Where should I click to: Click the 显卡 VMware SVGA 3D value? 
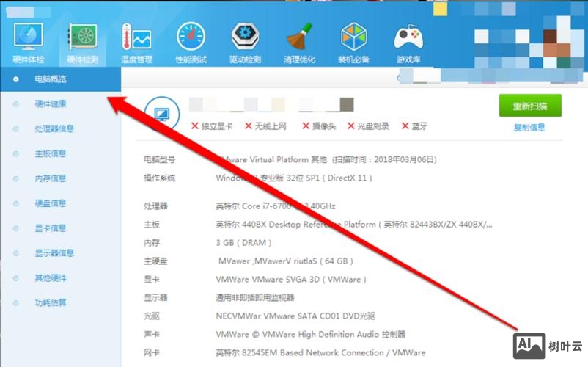point(291,279)
